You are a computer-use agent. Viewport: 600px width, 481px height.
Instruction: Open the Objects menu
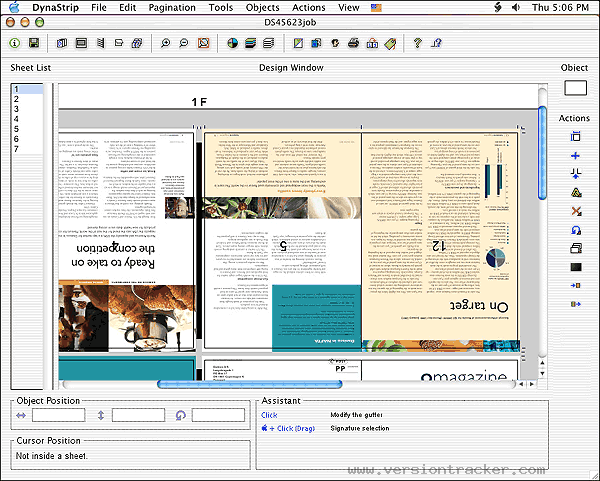[262, 7]
